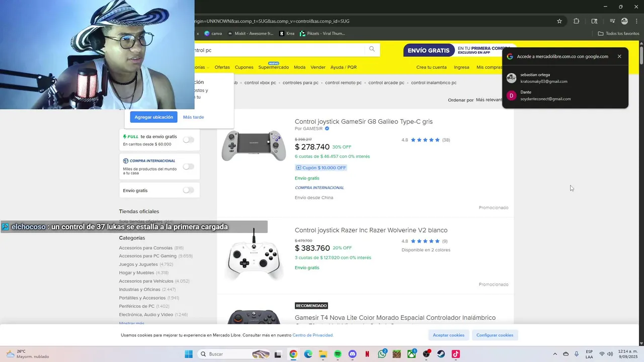644x362 pixels.
Task: Open the Razer Wolverine V2 blanco title
Action: click(x=371, y=230)
